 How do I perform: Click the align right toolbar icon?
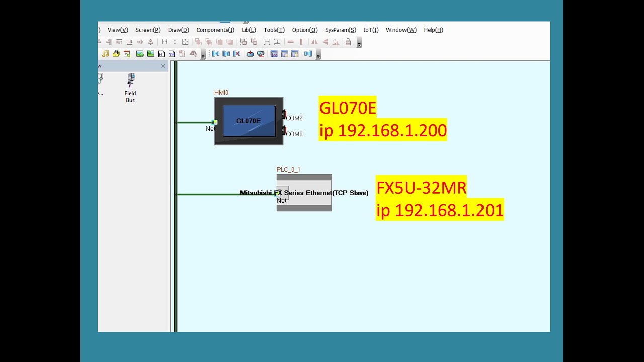109,42
